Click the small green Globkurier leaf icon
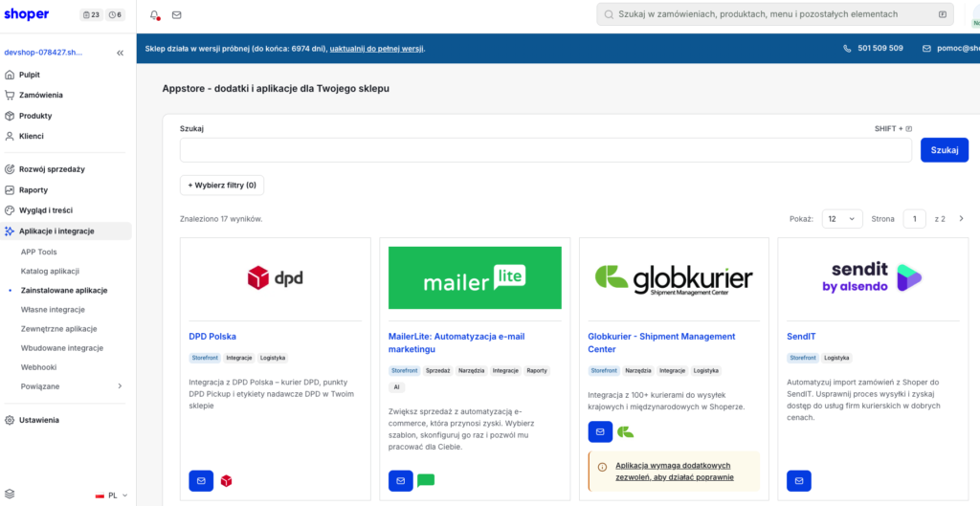The width and height of the screenshot is (980, 506). pyautogui.click(x=625, y=431)
